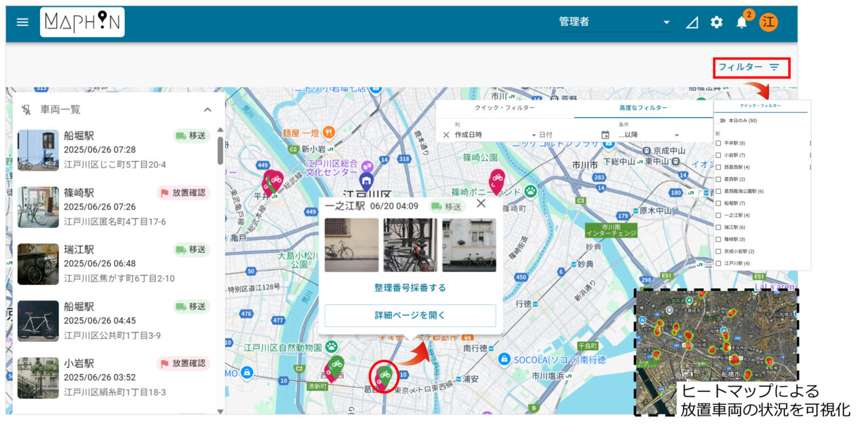This screenshot has width=868, height=436.
Task: Click the orange user avatar 江
Action: click(x=768, y=22)
